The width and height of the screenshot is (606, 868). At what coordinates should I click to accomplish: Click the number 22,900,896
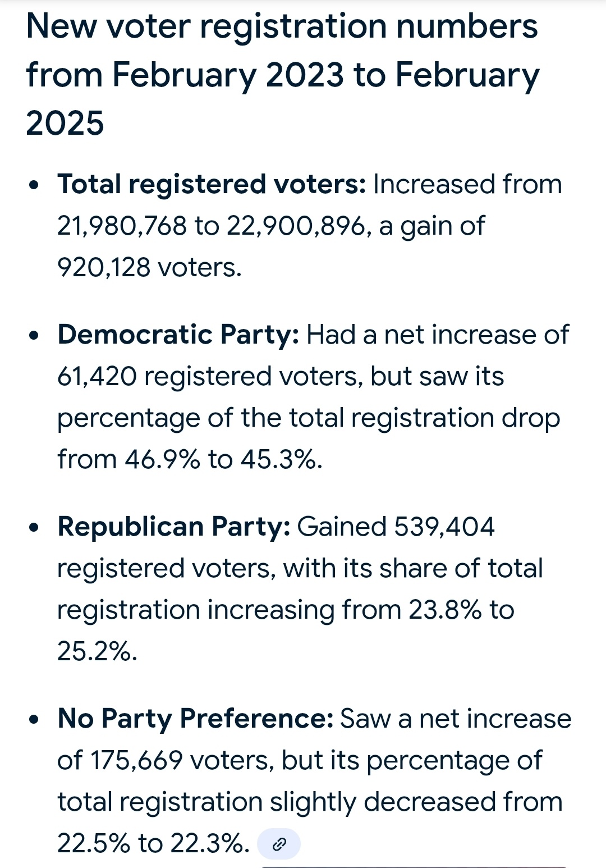coord(296,226)
